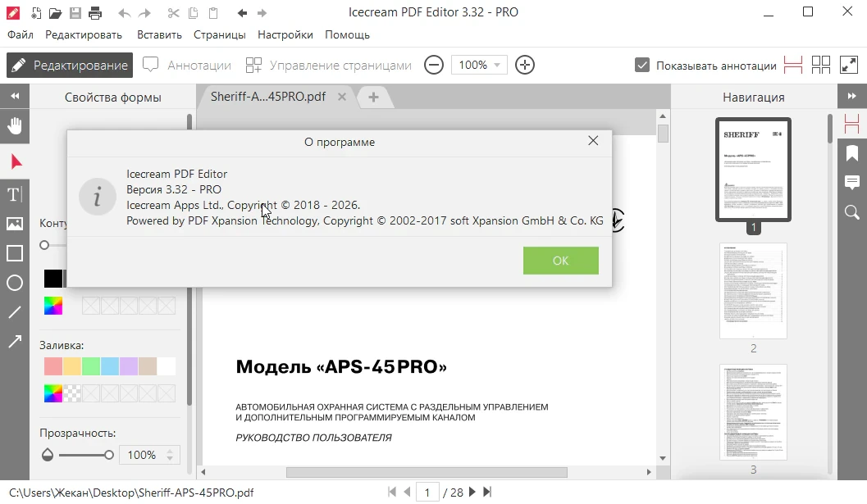Zoom in with the plus circle
Image resolution: width=867 pixels, height=504 pixels.
click(525, 66)
